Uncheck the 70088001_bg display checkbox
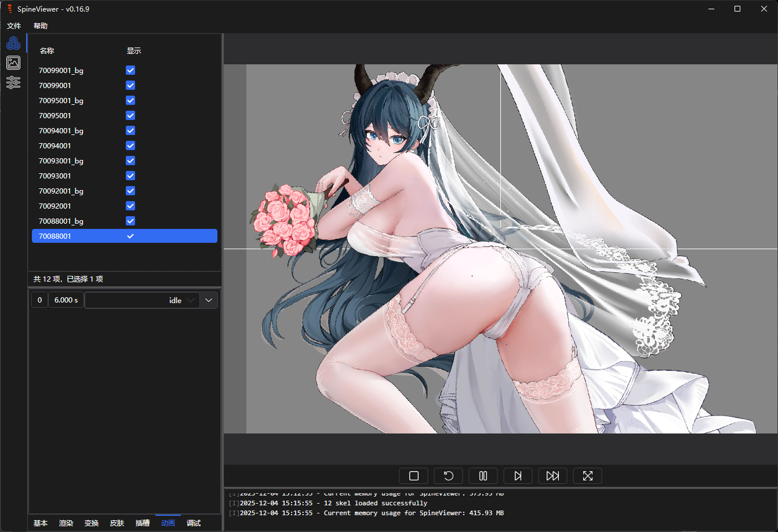Viewport: 778px width, 532px height. tap(130, 221)
